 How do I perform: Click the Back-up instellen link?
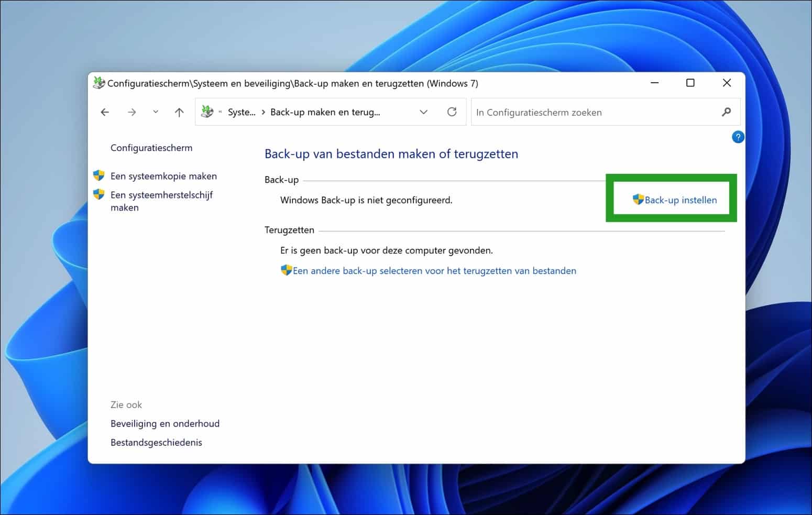[x=681, y=200]
